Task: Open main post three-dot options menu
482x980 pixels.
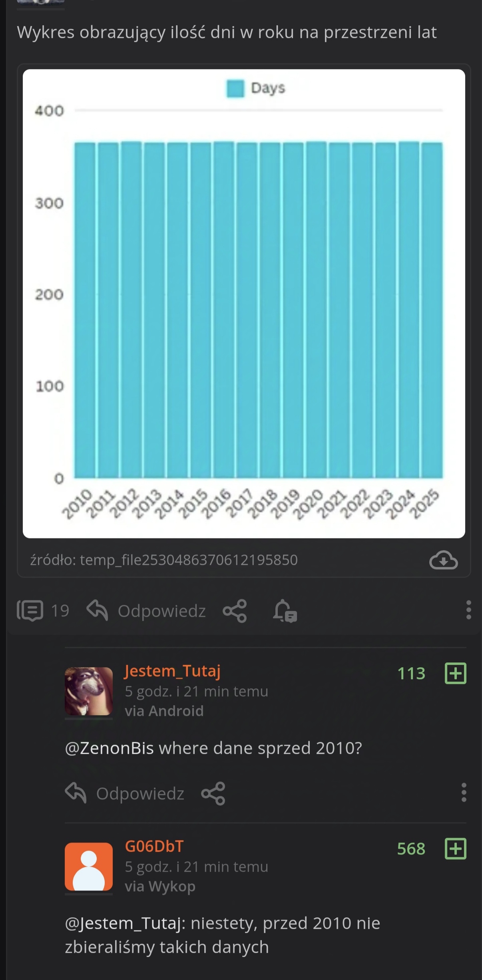Action: (468, 610)
